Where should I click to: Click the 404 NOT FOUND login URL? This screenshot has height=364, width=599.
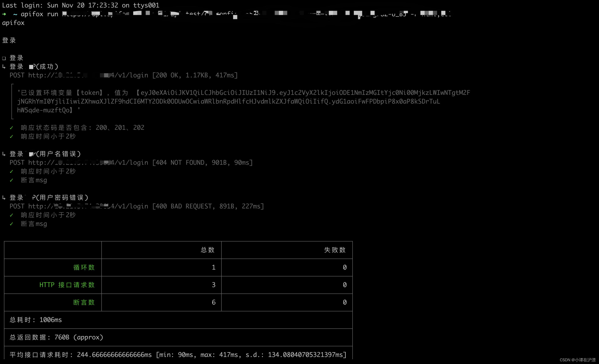coord(88,163)
